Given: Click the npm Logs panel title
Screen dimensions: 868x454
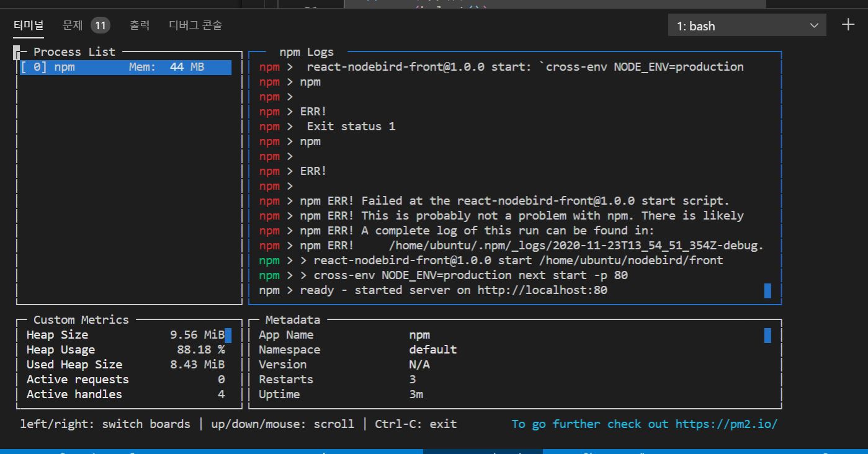Looking at the screenshot, I should (306, 52).
